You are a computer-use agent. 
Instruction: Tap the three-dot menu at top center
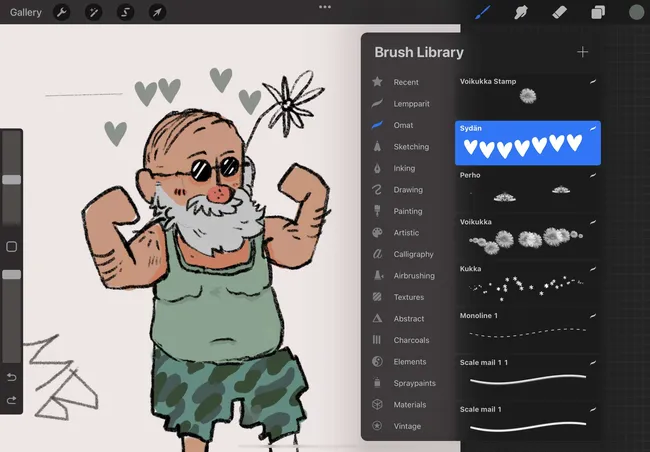325,7
